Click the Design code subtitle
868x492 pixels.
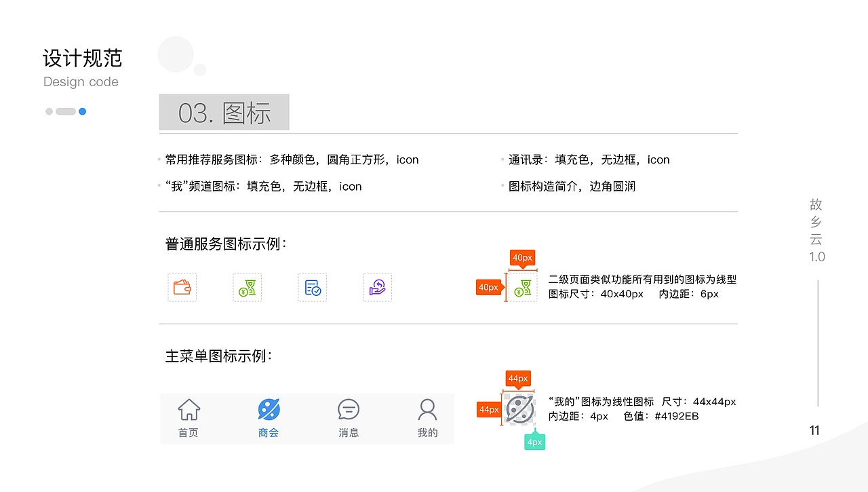coord(81,82)
